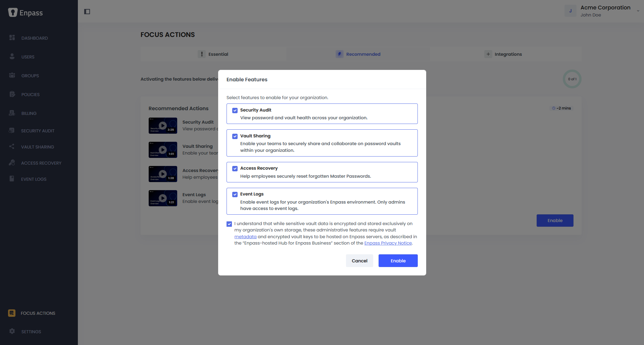This screenshot has width=644, height=345.
Task: Click 'Select features to enable' instruction text
Action: tap(277, 97)
